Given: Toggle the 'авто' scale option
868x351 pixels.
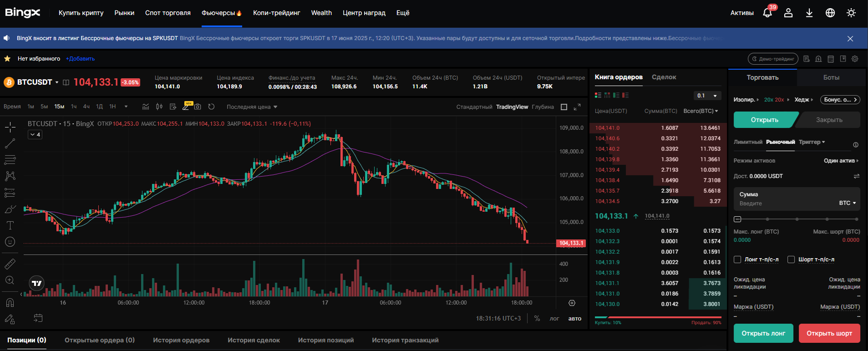Looking at the screenshot, I should point(575,318).
